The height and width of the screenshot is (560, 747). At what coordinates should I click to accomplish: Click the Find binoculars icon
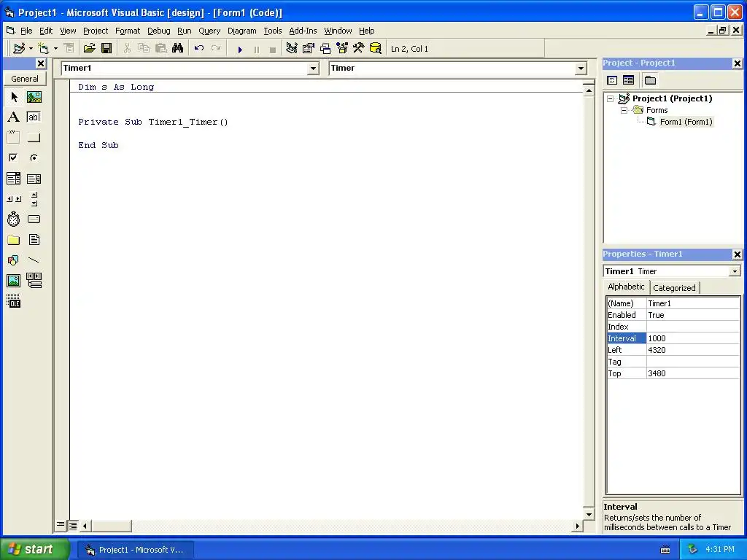178,48
